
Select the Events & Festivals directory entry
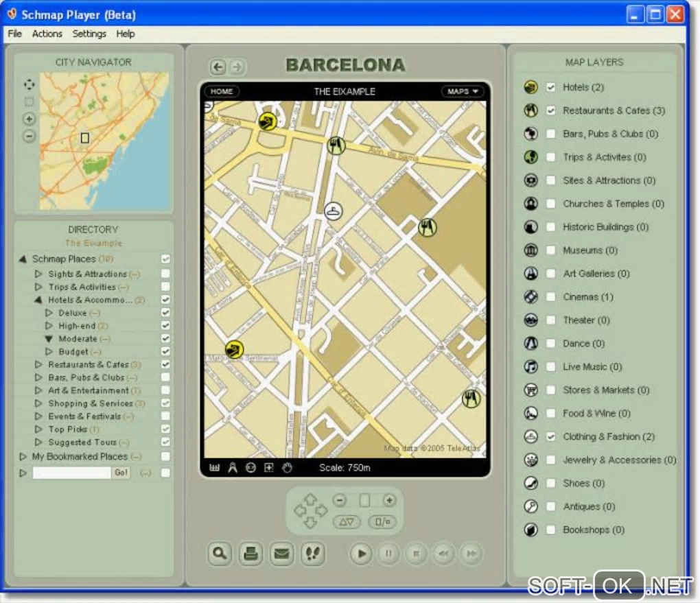[85, 416]
